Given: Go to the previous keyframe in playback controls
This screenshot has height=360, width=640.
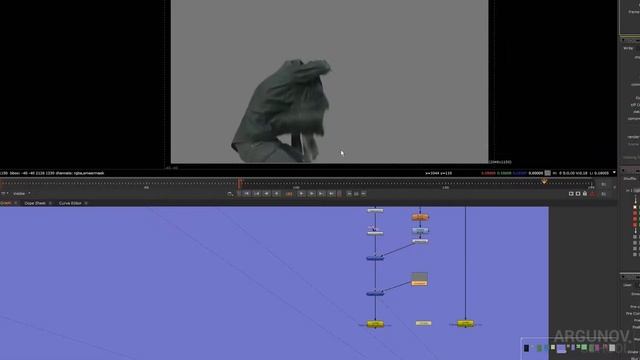Looking at the screenshot, I should [257, 194].
